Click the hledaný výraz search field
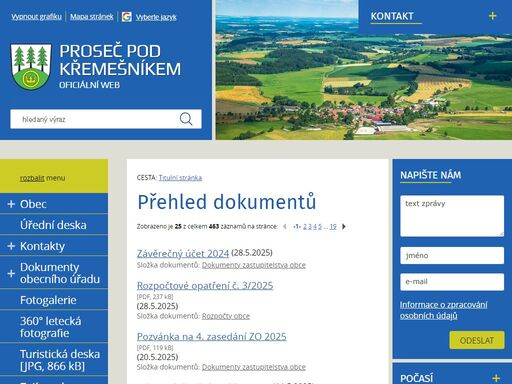Image resolution: width=512 pixels, height=384 pixels. [95, 119]
